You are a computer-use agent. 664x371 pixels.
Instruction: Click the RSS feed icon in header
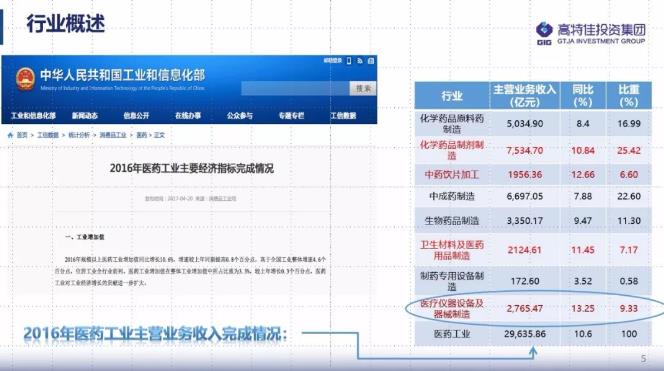point(360,61)
